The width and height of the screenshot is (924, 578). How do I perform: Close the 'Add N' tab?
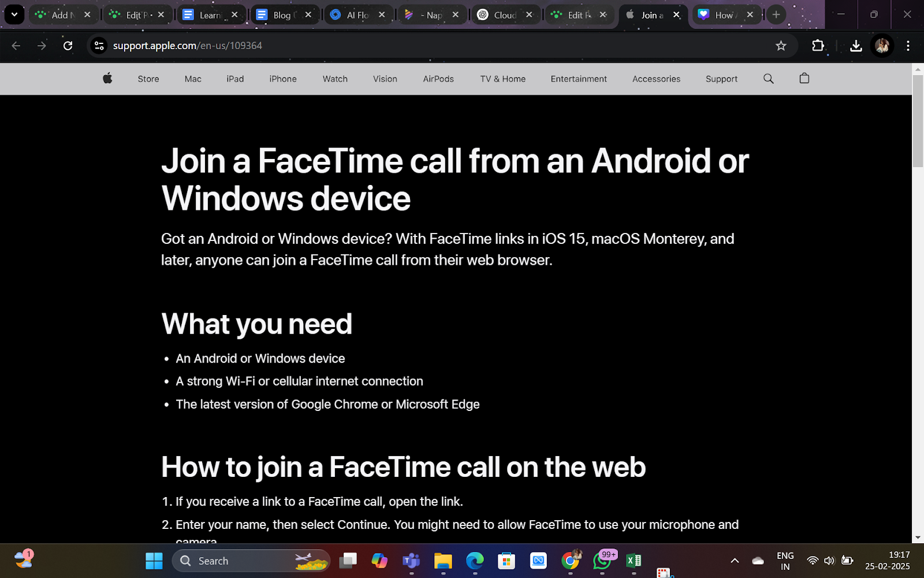click(x=87, y=15)
